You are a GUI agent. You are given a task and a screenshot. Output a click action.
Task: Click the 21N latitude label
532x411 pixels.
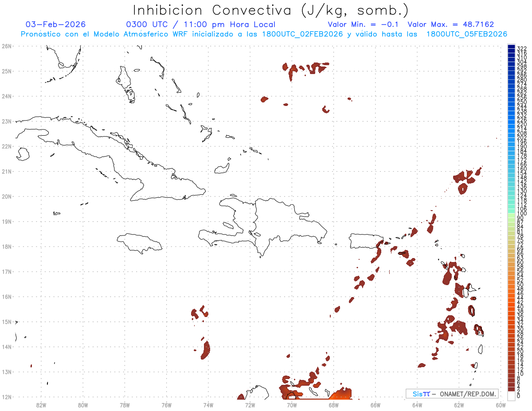click(6, 171)
